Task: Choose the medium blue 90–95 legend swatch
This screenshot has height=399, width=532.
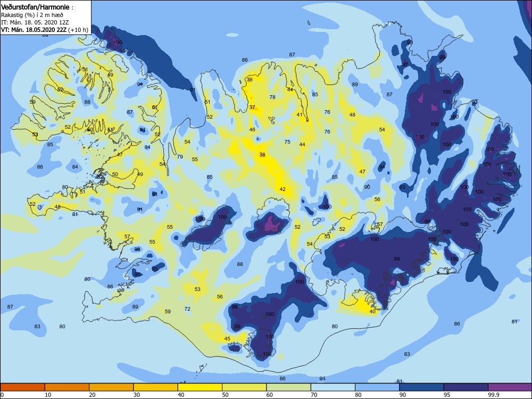Action: point(422,387)
